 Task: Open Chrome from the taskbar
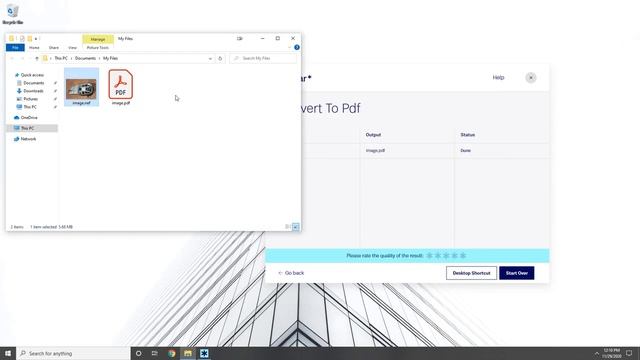point(171,353)
